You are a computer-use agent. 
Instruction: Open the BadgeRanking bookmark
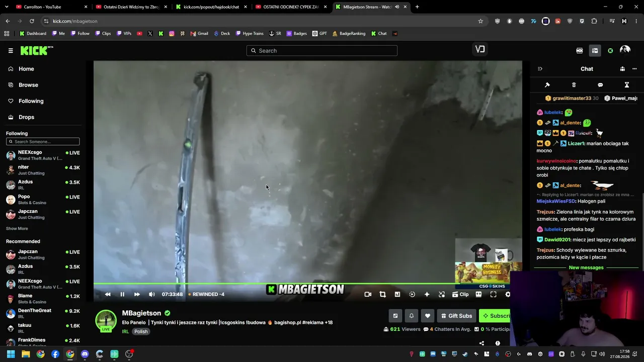click(x=349, y=34)
